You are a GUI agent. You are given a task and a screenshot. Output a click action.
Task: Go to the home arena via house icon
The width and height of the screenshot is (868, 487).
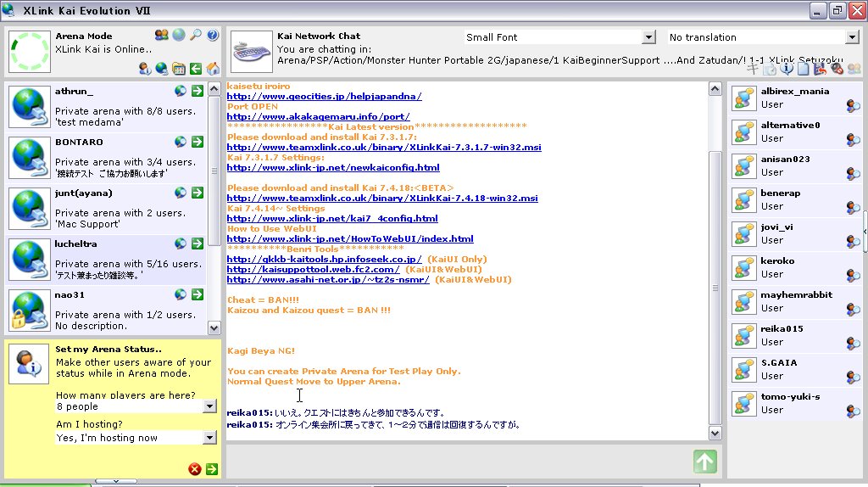(x=213, y=69)
